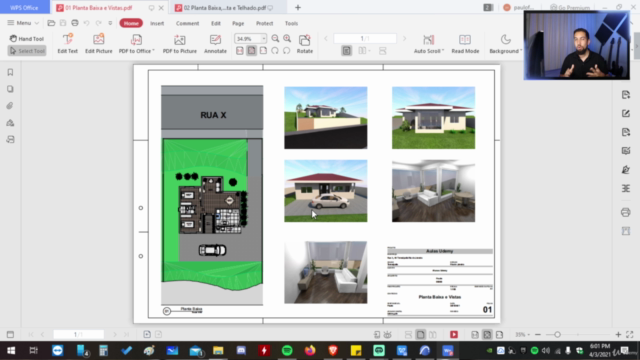
Task: Click the WPS Office home button
Action: (x=24, y=7)
